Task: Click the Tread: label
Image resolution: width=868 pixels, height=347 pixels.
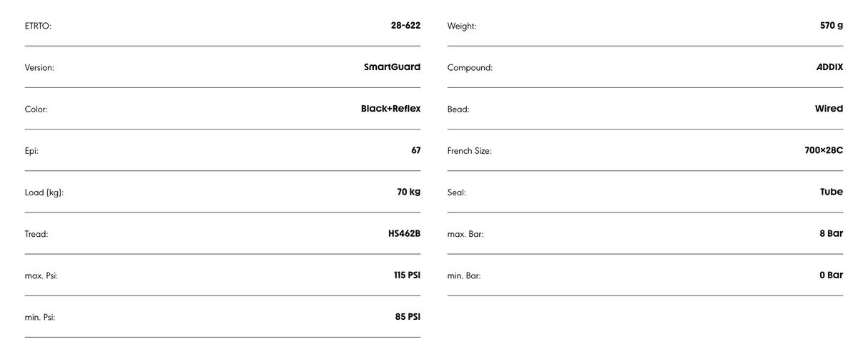Action: [36, 234]
